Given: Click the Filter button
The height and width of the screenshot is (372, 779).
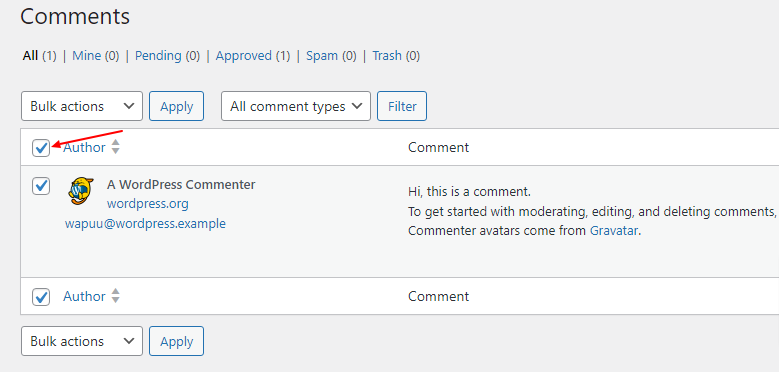Looking at the screenshot, I should coord(402,106).
